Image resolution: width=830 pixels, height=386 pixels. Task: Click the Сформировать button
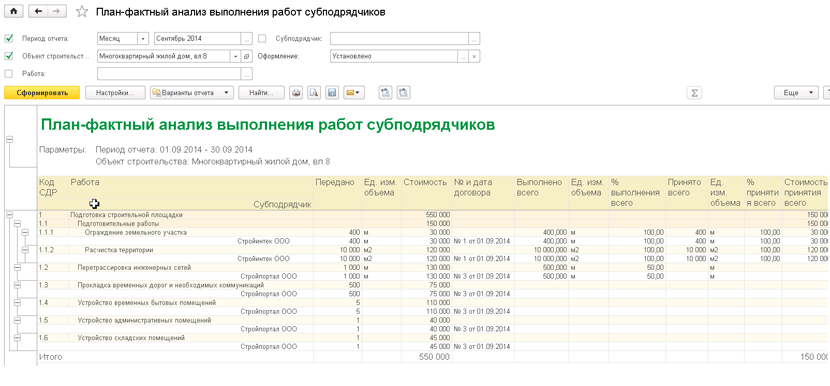click(42, 93)
